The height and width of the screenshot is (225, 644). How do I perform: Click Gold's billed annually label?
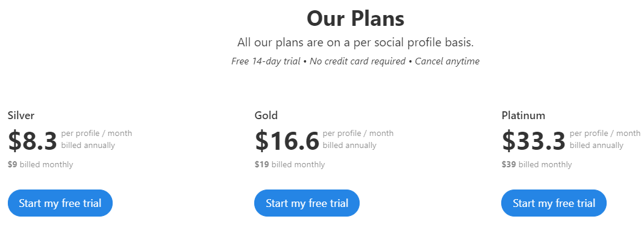349,146
